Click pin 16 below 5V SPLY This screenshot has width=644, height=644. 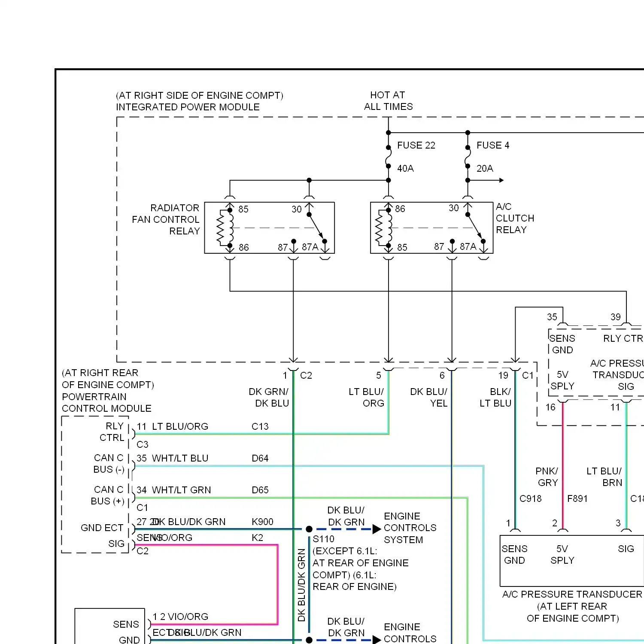tap(550, 407)
